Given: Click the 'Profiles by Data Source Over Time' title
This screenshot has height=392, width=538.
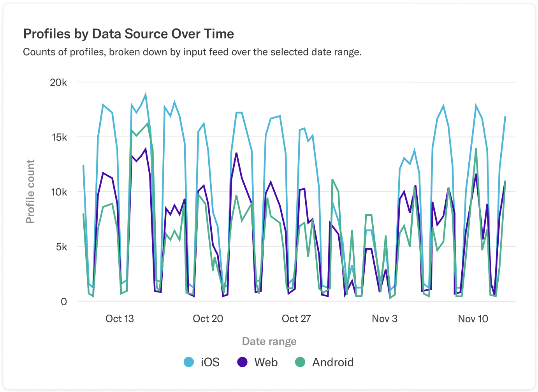Looking at the screenshot, I should pos(128,34).
